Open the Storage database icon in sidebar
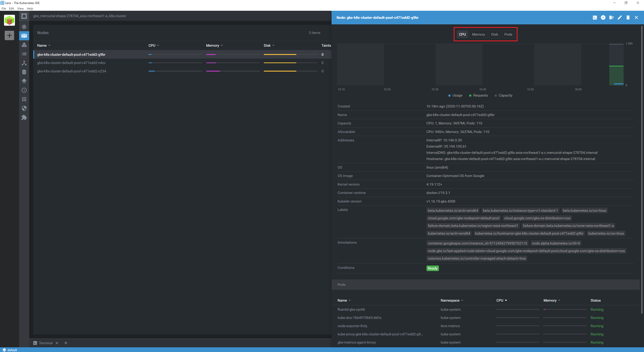The width and height of the screenshot is (644, 352). 24,72
